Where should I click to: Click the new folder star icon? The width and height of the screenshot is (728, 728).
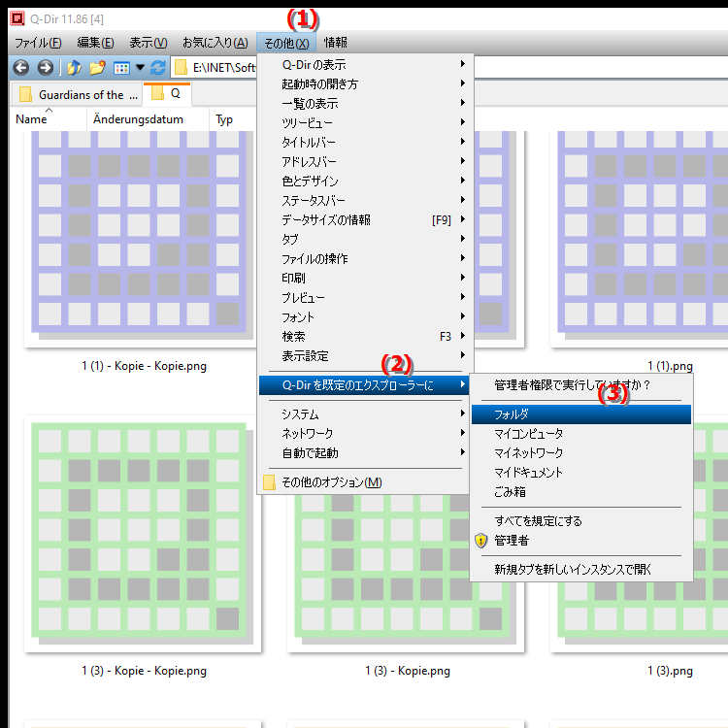pyautogui.click(x=97, y=68)
